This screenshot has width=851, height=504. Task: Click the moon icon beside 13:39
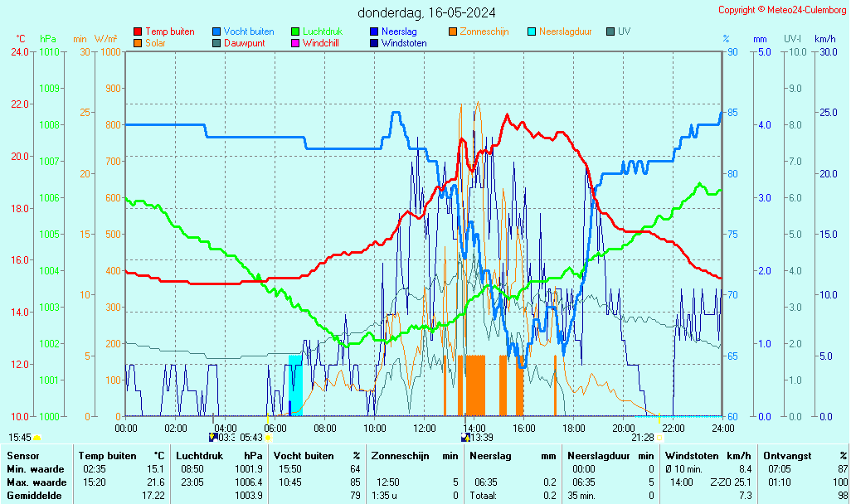point(465,437)
